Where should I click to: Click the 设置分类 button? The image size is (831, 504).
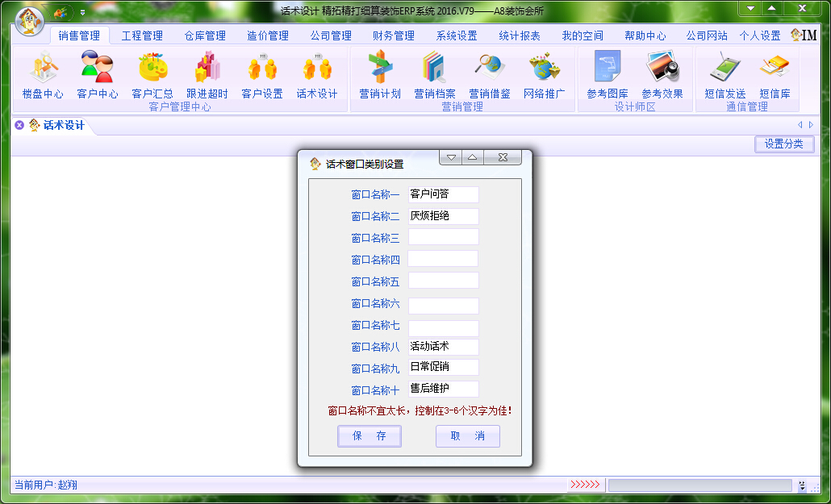click(x=784, y=144)
